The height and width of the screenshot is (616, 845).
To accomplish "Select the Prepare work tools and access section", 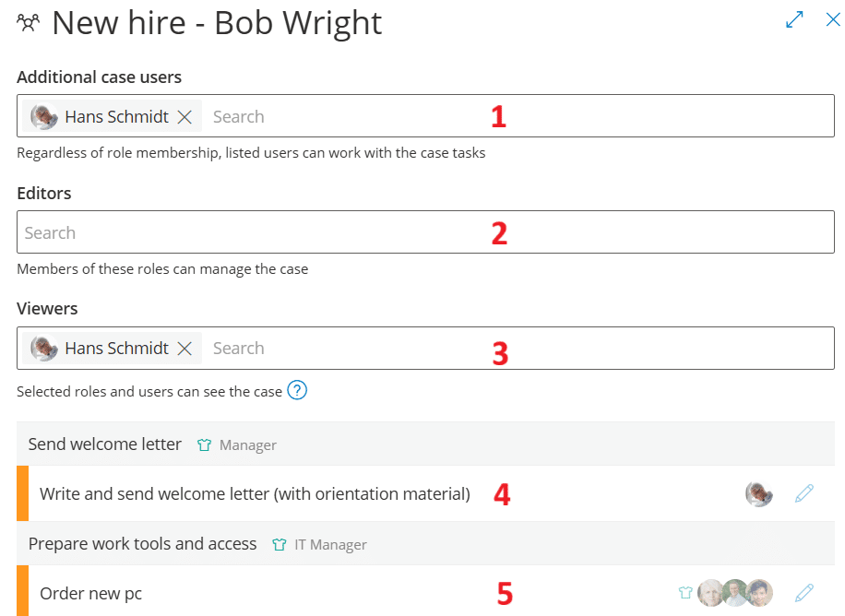I will (142, 544).
